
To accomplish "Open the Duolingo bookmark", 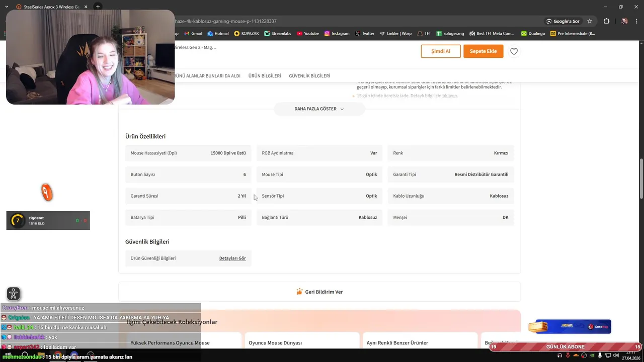I will click(x=533, y=34).
